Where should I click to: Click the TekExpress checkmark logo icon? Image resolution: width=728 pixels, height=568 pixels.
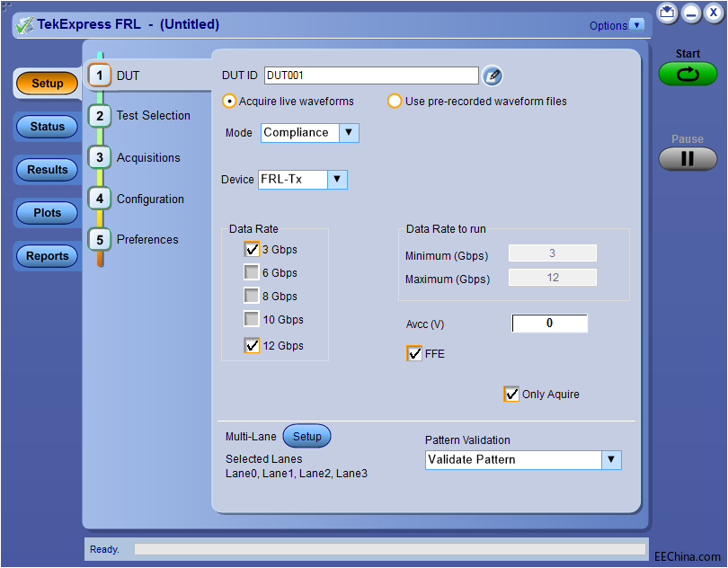tap(24, 25)
